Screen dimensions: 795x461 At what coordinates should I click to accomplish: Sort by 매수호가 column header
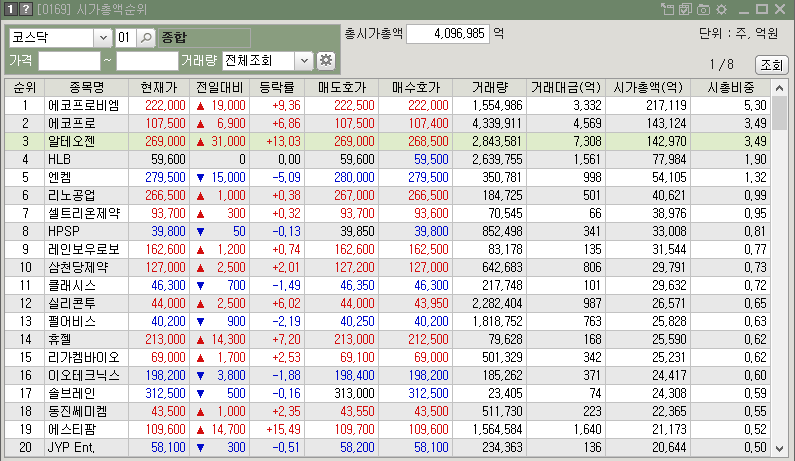point(416,88)
